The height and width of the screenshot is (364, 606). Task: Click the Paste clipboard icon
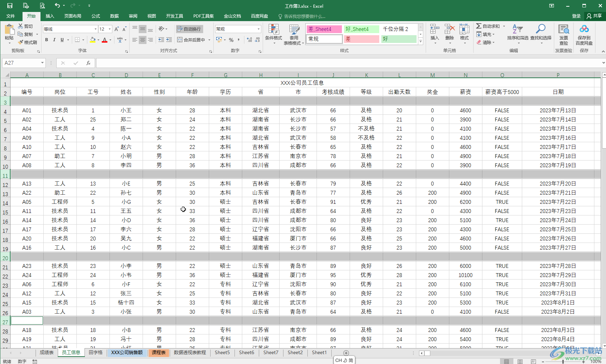[x=9, y=30]
